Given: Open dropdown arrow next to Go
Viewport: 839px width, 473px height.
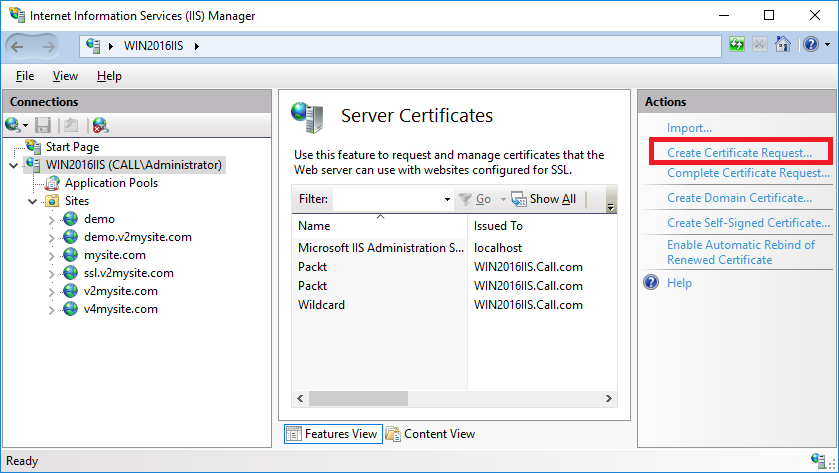Looking at the screenshot, I should (x=503, y=200).
